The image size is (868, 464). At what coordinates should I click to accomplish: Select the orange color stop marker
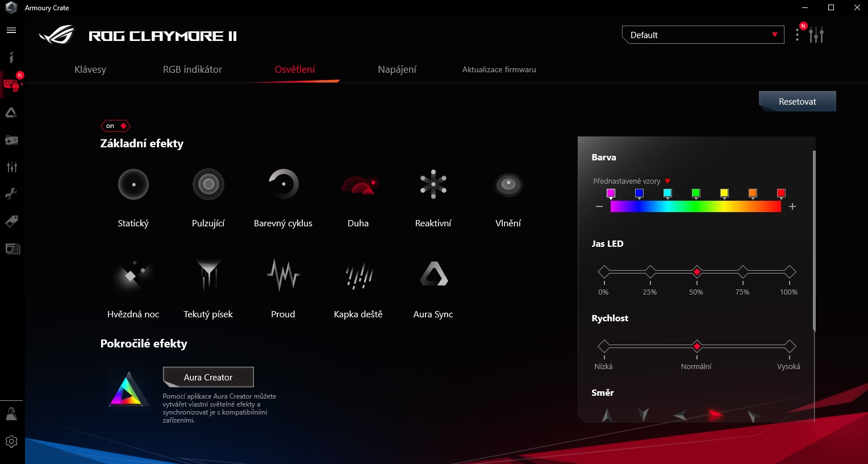point(753,194)
